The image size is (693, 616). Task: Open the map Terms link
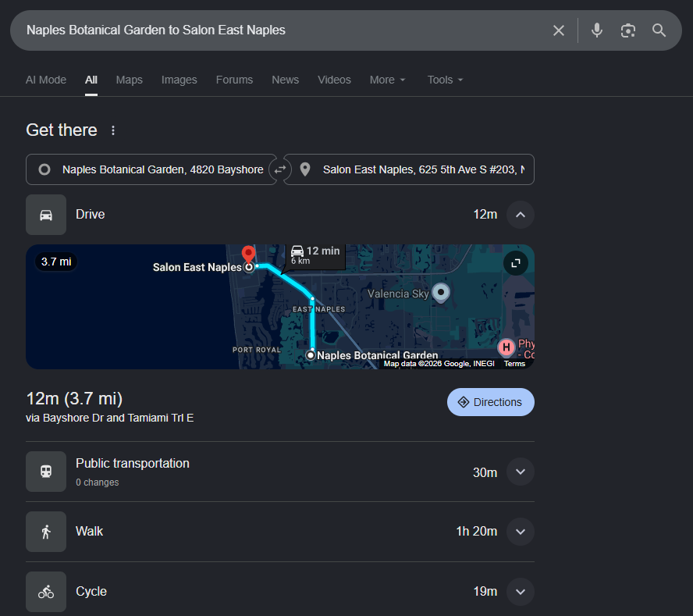pyautogui.click(x=514, y=364)
